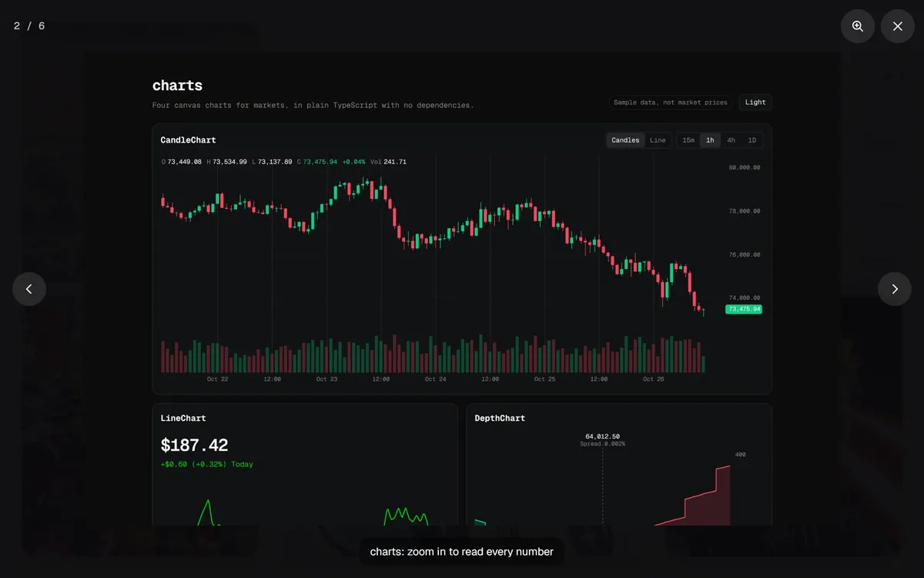Choose the 4h timeframe
The image size is (924, 578).
coord(731,140)
